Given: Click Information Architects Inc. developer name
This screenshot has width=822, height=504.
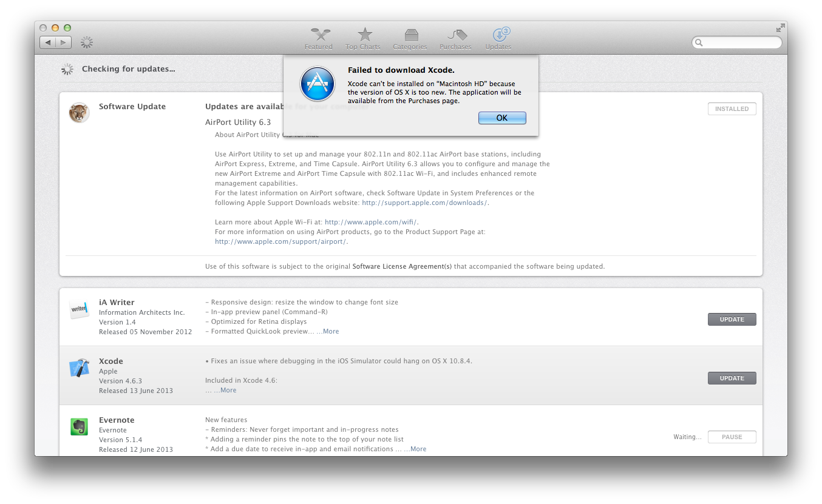Looking at the screenshot, I should coord(141,312).
